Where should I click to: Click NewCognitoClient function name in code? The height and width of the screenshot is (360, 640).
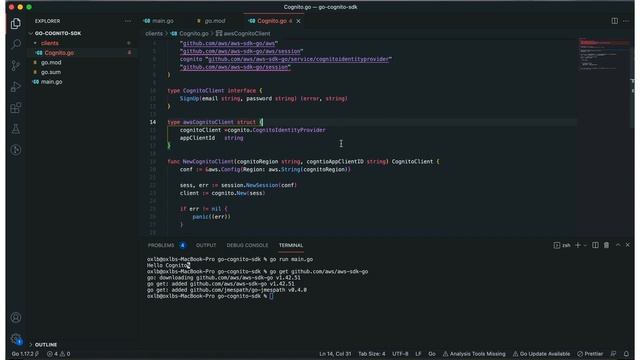(208, 161)
